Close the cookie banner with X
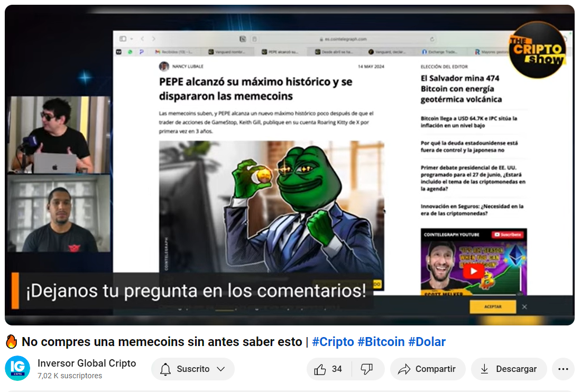Screen dimensions: 581x392 [524, 307]
